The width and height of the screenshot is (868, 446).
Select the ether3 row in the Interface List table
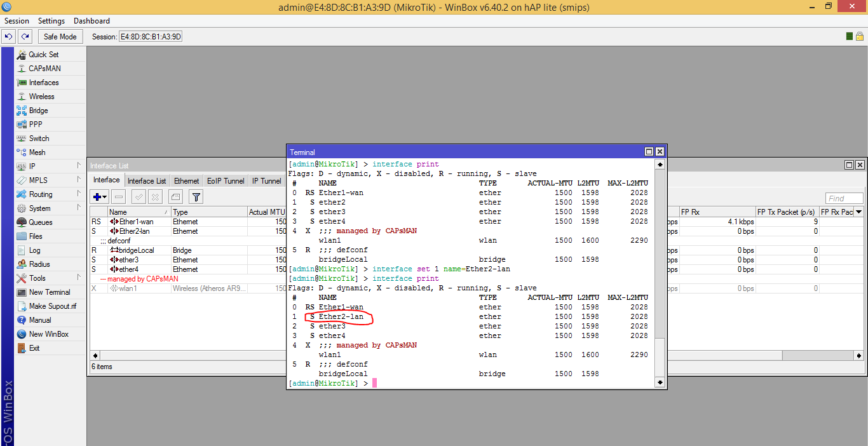coord(188,260)
